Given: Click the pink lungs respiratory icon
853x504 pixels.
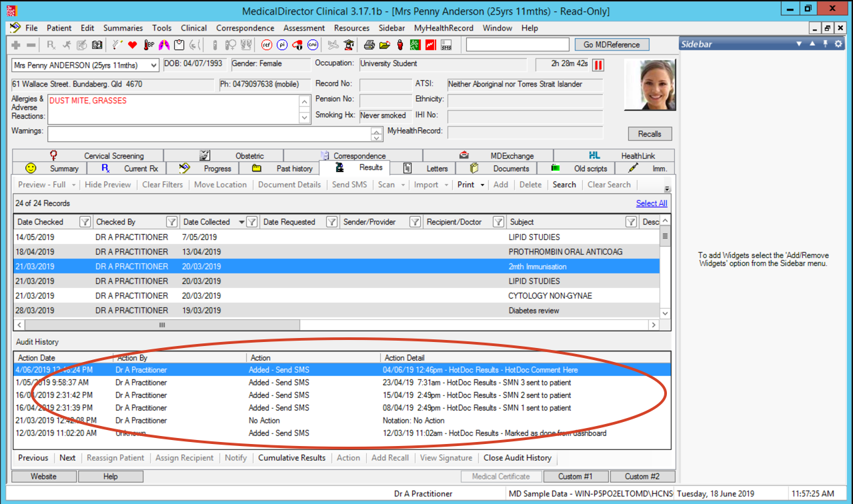Looking at the screenshot, I should click(x=164, y=45).
